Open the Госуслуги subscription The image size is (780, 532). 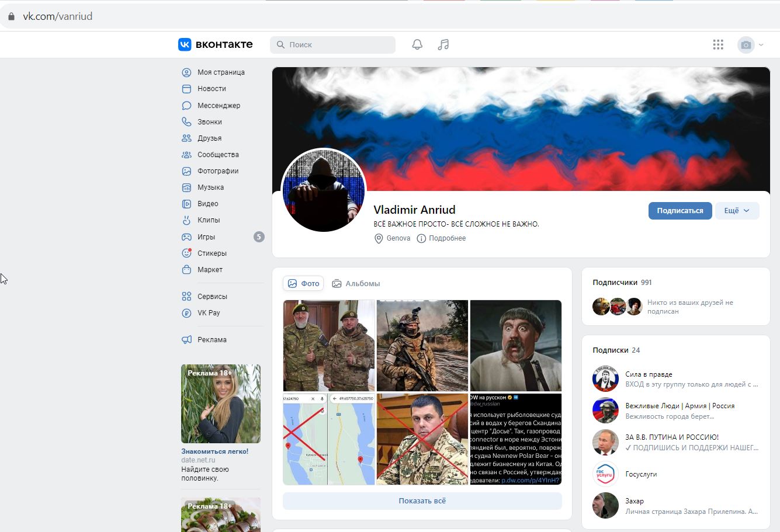[x=641, y=474]
